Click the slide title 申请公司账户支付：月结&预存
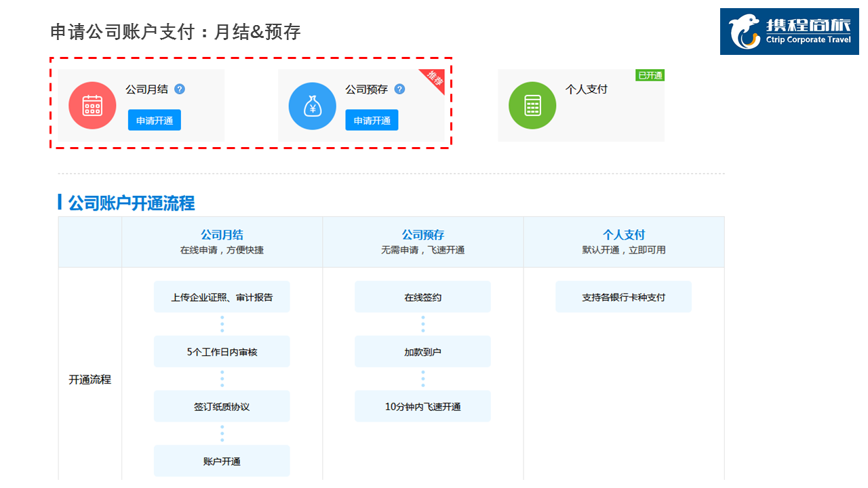Image resolution: width=868 pixels, height=488 pixels. pyautogui.click(x=176, y=32)
